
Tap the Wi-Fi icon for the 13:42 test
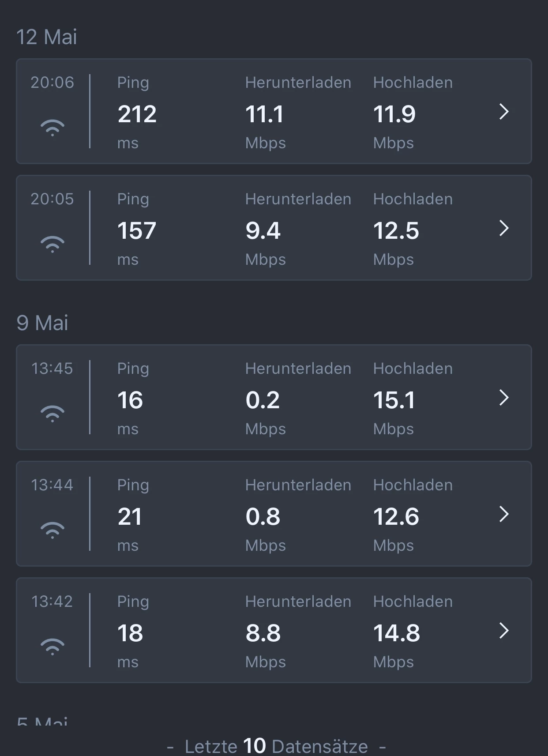(53, 647)
